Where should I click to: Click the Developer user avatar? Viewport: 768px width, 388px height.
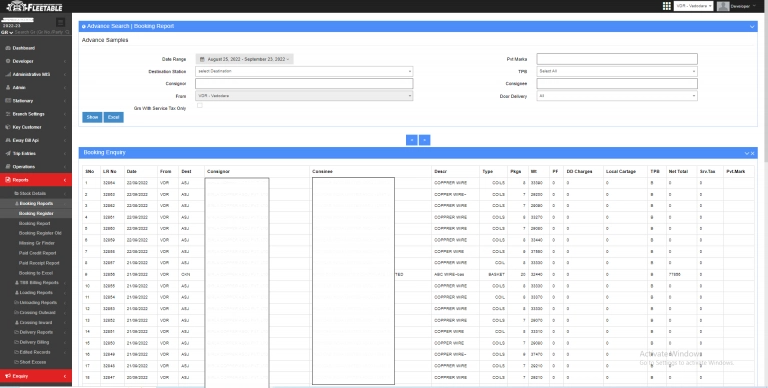coord(722,6)
